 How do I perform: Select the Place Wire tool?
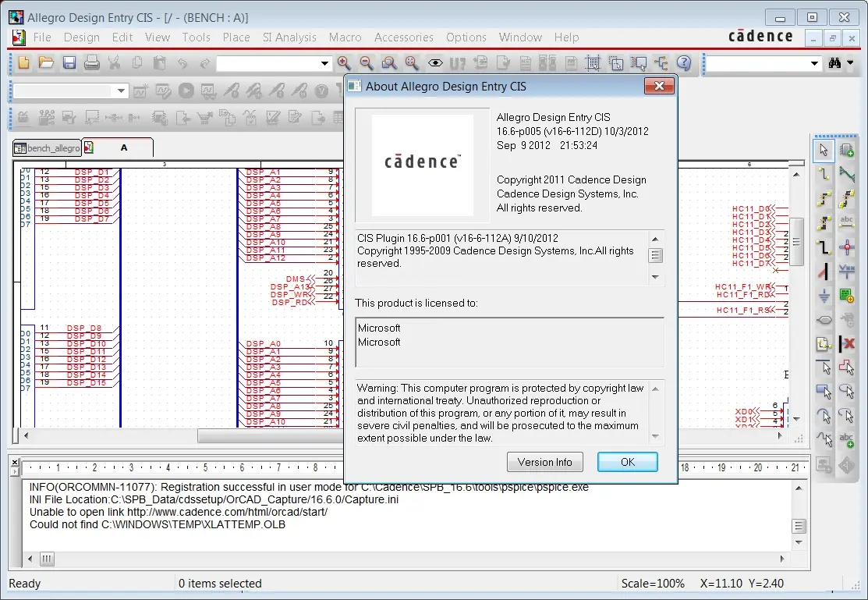pos(824,175)
